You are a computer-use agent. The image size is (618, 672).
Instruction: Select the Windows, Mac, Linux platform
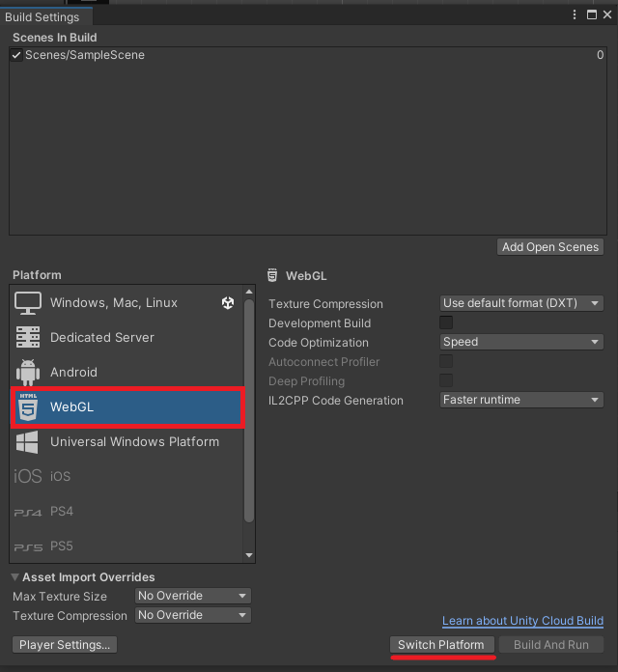click(x=126, y=303)
